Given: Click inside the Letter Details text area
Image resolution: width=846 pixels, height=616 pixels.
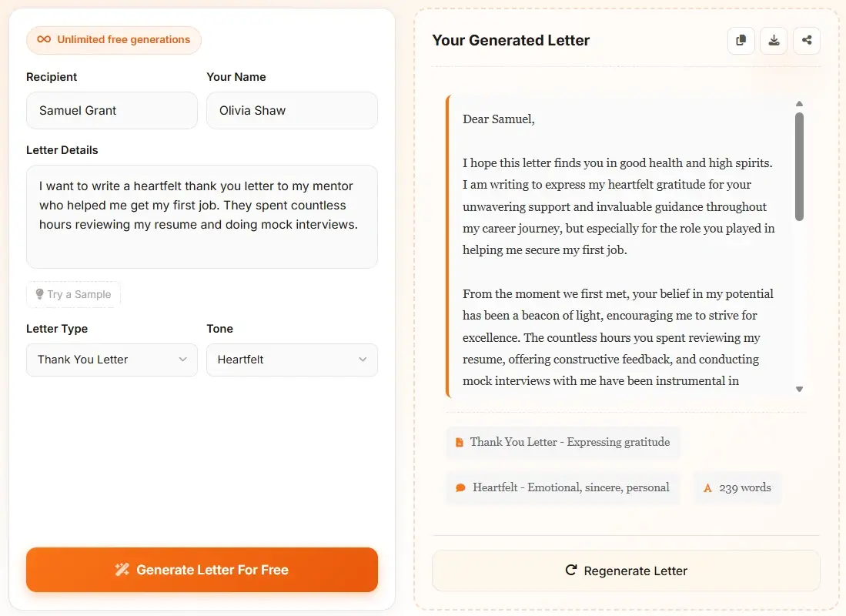Looking at the screenshot, I should coord(202,216).
